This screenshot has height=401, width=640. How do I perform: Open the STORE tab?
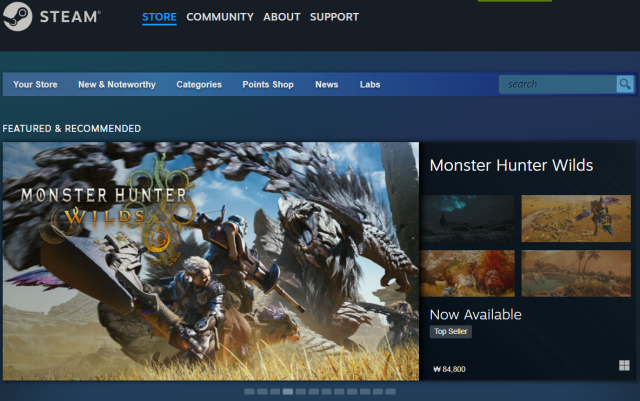159,17
